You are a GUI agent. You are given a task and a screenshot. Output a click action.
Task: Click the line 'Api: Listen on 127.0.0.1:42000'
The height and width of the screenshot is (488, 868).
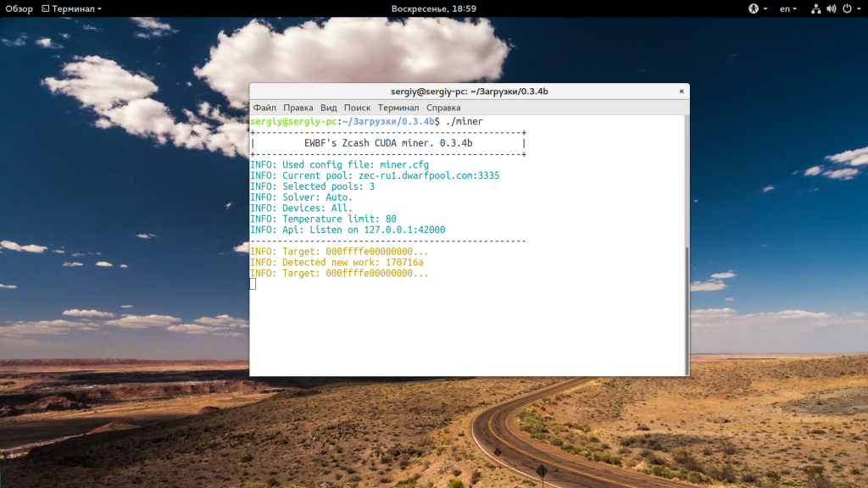click(x=348, y=230)
